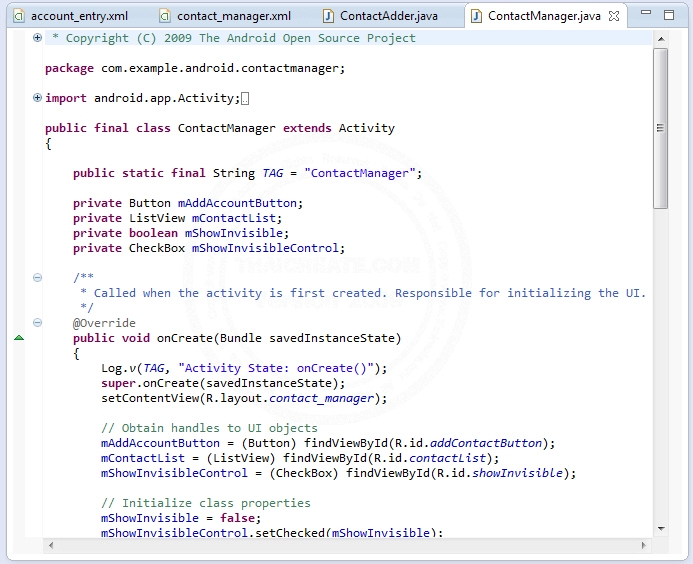Click addContactButton in the findViewById call
The height and width of the screenshot is (564, 693).
click(486, 443)
